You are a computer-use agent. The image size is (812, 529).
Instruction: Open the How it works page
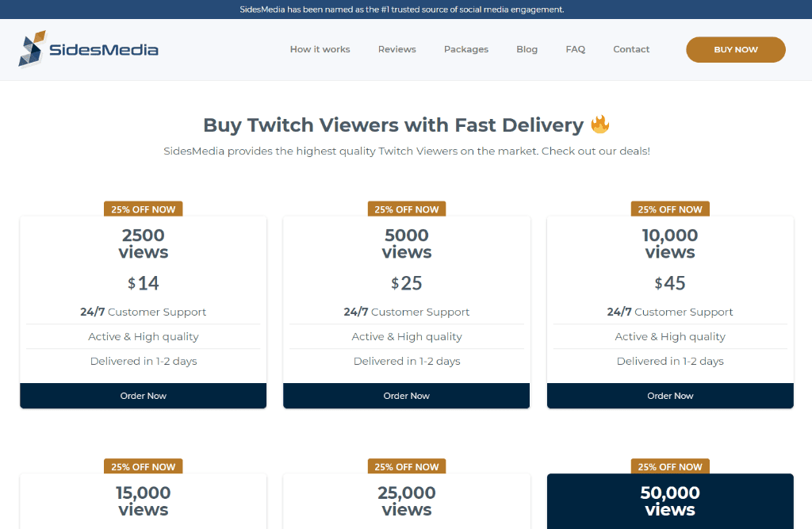click(320, 49)
